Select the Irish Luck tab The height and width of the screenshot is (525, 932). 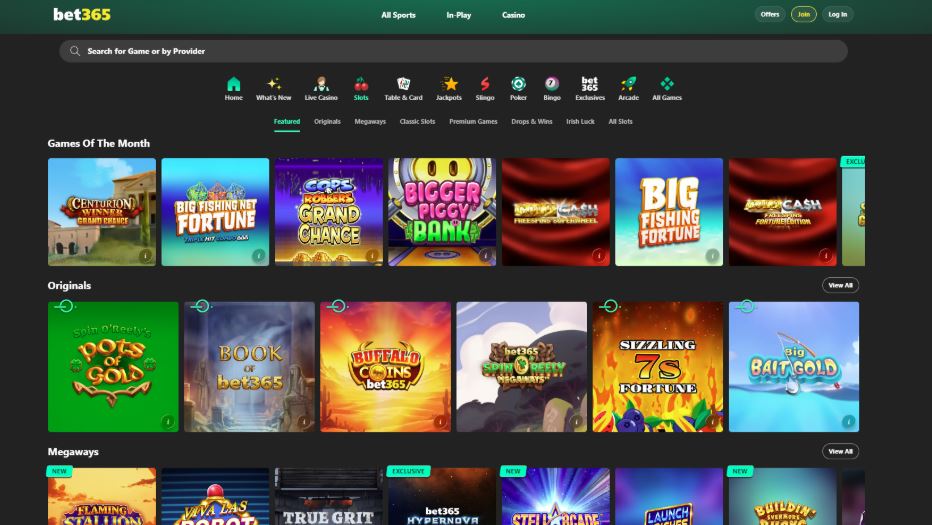point(580,121)
